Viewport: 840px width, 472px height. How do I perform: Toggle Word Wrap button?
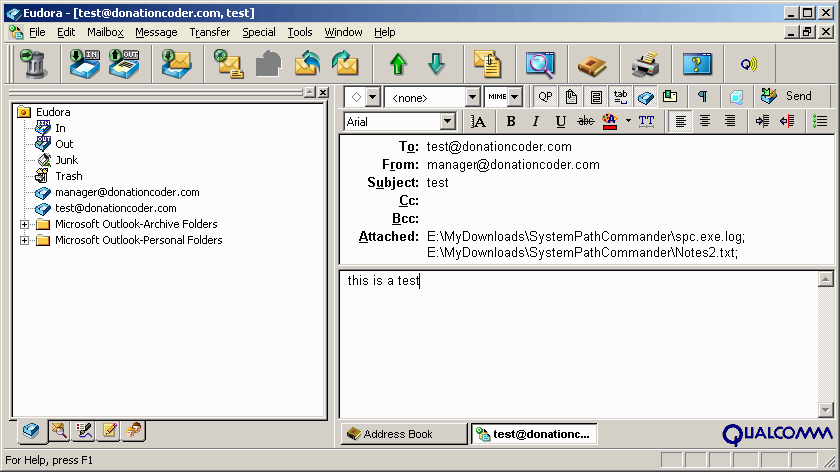[596, 97]
